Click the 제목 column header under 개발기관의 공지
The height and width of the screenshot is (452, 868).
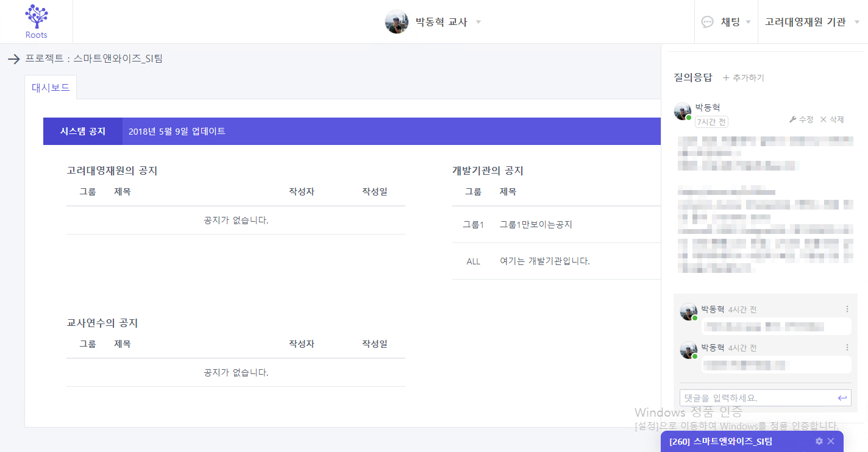coord(508,191)
